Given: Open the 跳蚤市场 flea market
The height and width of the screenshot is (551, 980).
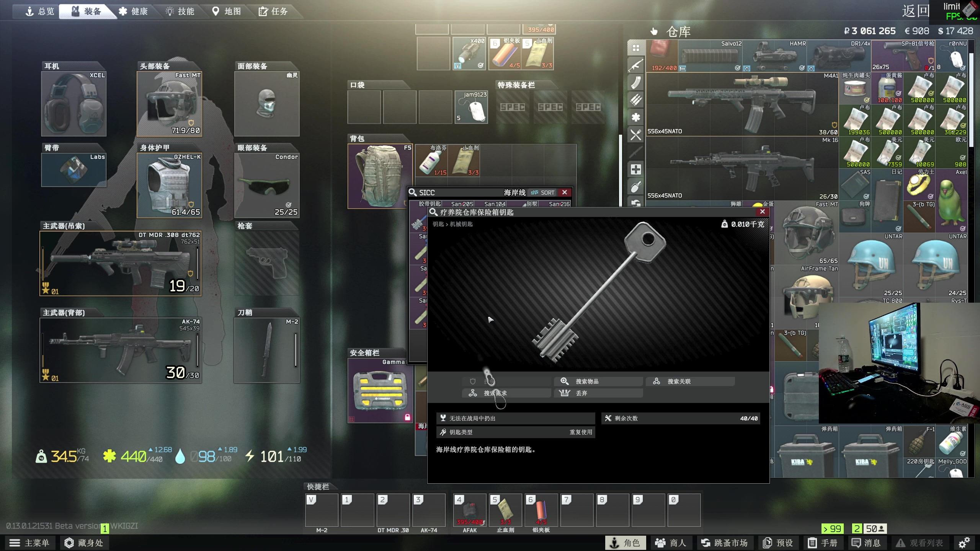Looking at the screenshot, I should (724, 543).
